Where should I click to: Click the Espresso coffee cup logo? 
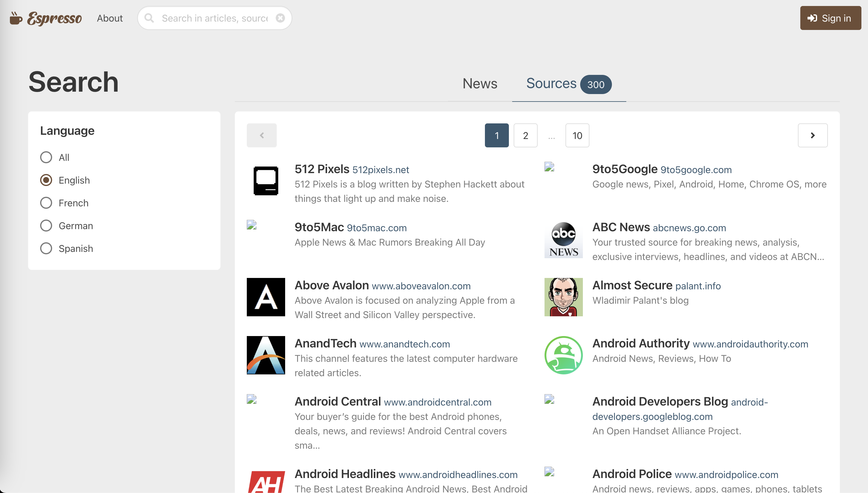(16, 18)
